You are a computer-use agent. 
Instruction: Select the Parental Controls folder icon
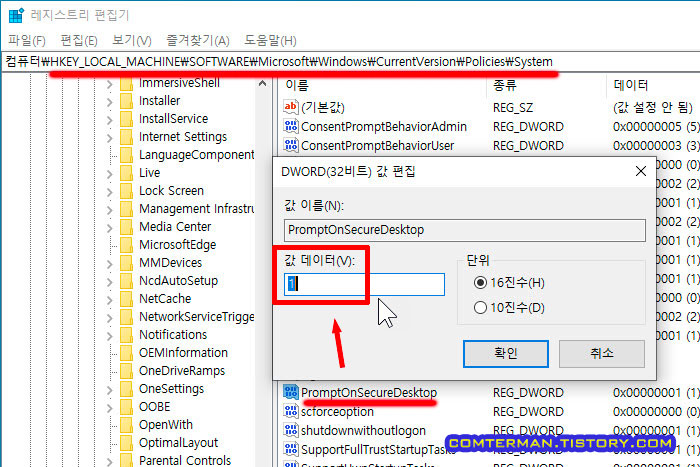(x=126, y=460)
